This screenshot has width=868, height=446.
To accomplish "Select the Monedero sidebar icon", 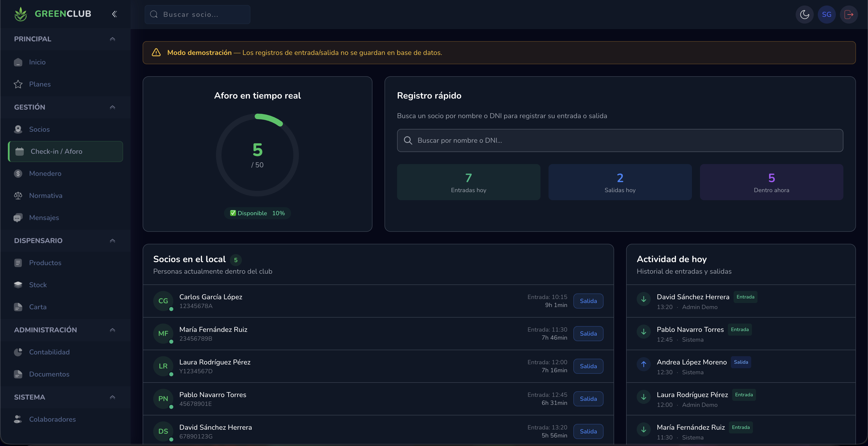I will tap(18, 173).
